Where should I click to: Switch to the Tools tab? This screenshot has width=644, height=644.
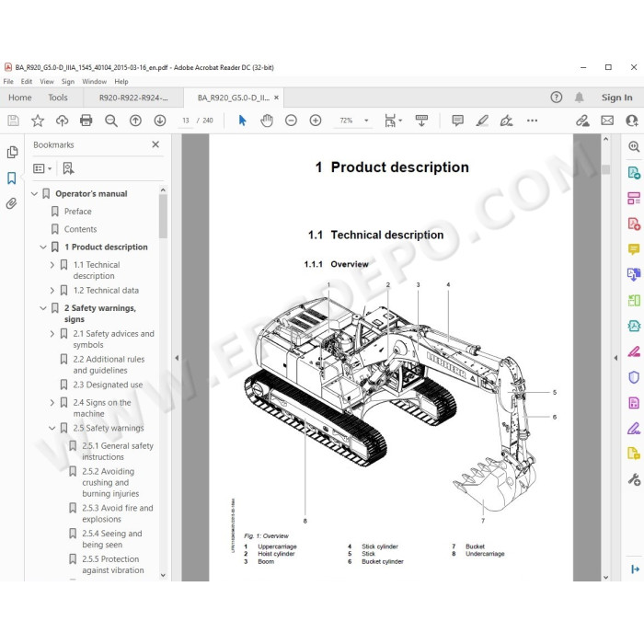tap(57, 98)
